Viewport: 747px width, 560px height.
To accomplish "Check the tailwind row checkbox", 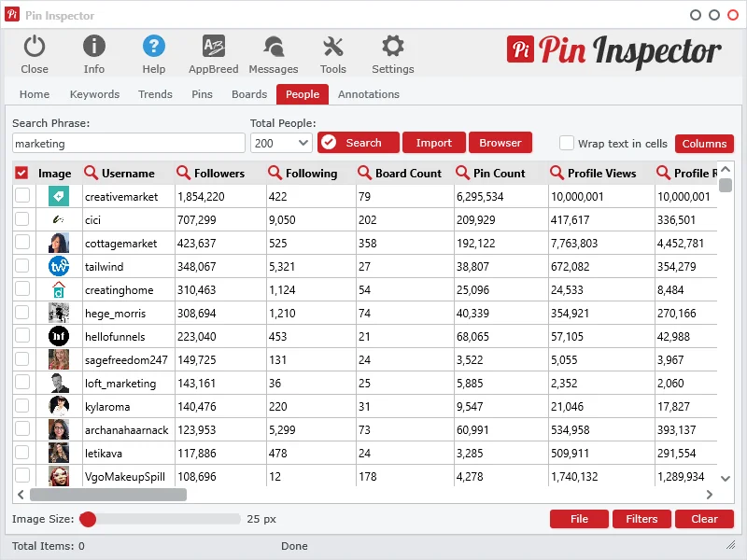I will point(21,265).
